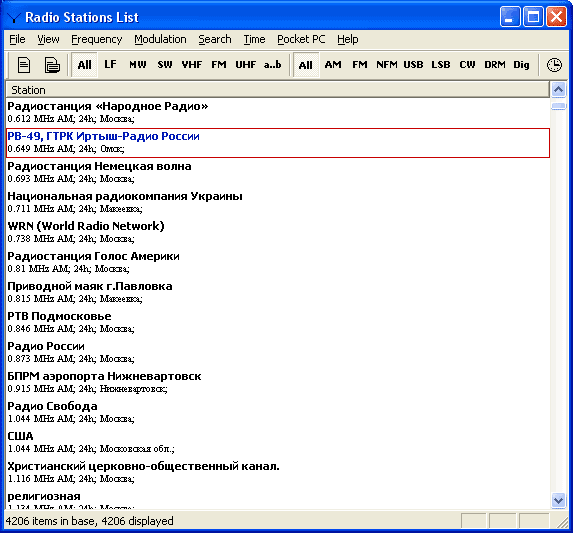Open the Search menu

[215, 39]
